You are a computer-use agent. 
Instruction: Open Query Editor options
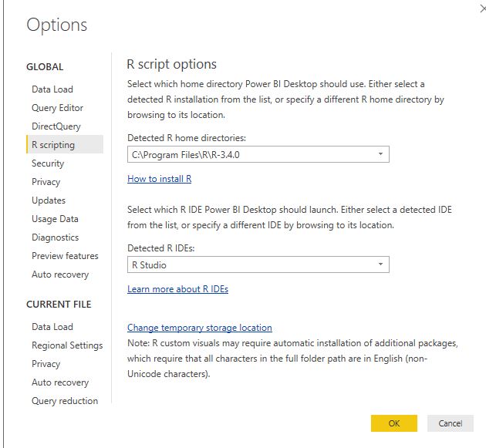point(57,108)
